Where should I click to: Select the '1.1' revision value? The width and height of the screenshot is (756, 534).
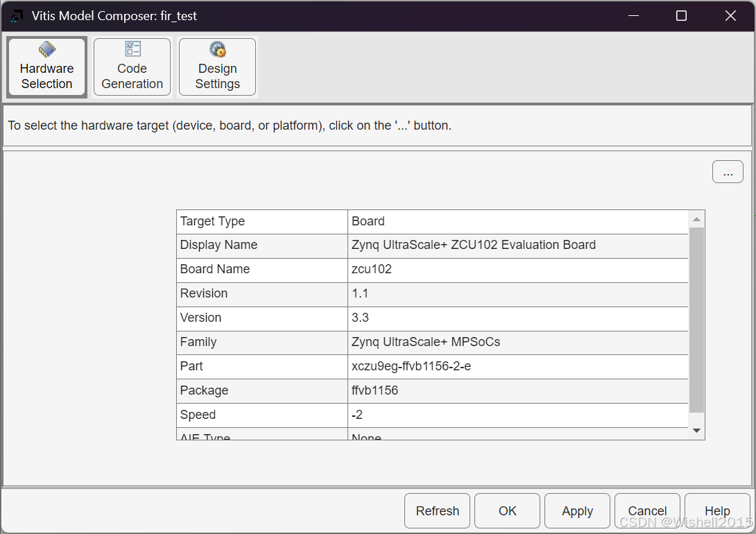click(518, 294)
